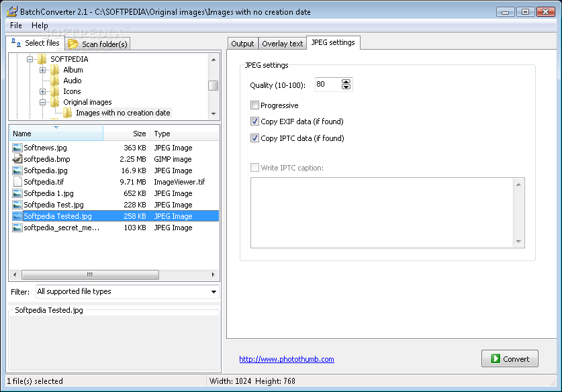This screenshot has height=392, width=562.
Task: Select the JPEG settings tab
Action: 333,43
